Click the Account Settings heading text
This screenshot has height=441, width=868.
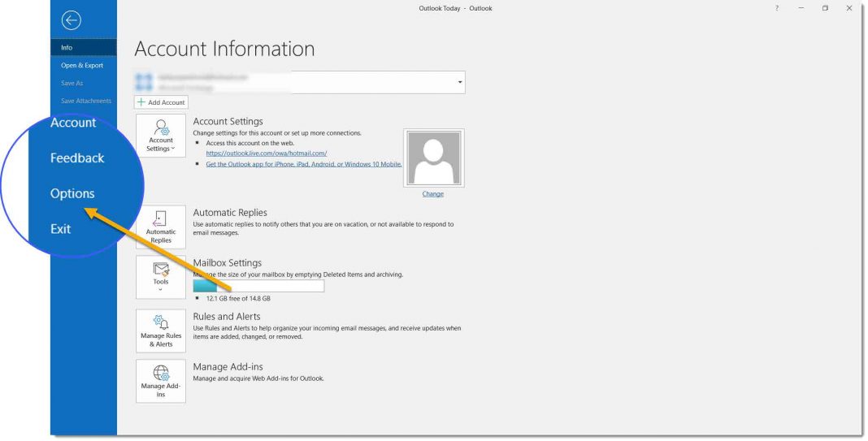pyautogui.click(x=228, y=121)
